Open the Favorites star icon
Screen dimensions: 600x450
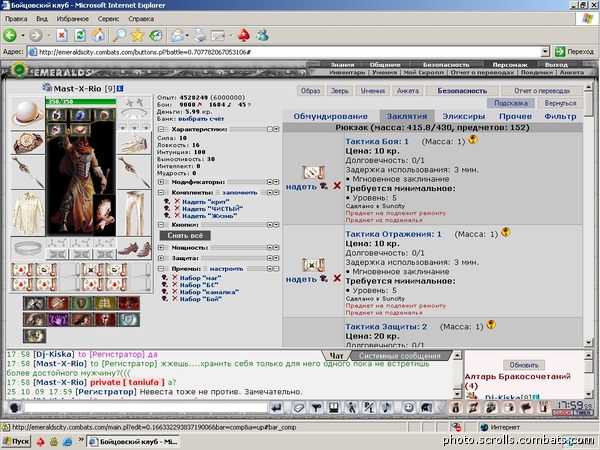[137, 36]
